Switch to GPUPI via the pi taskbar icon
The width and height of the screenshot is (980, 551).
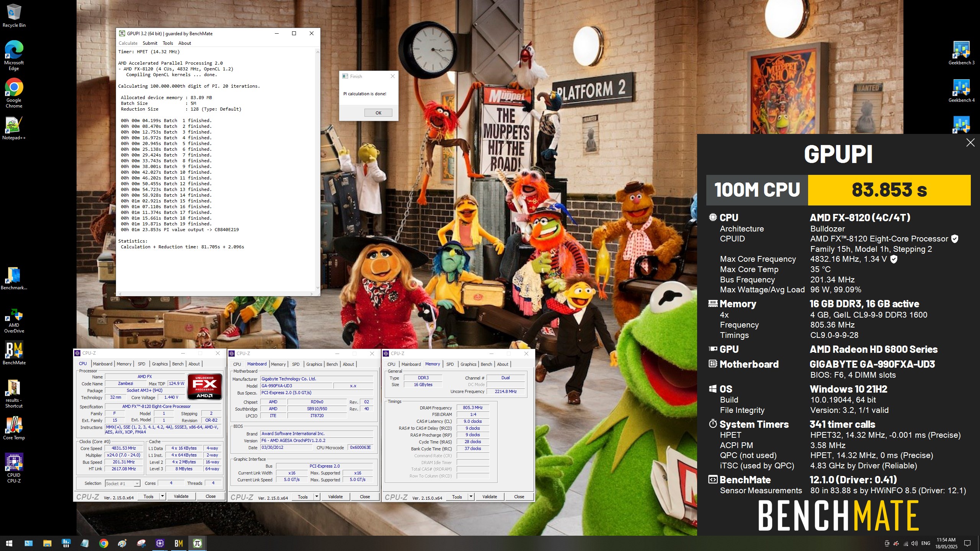pyautogui.click(x=197, y=543)
